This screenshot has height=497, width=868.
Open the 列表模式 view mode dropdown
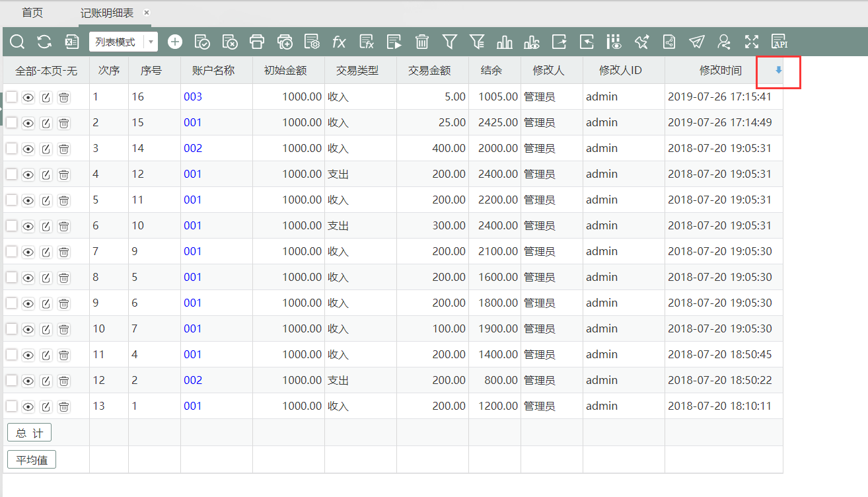tap(124, 42)
